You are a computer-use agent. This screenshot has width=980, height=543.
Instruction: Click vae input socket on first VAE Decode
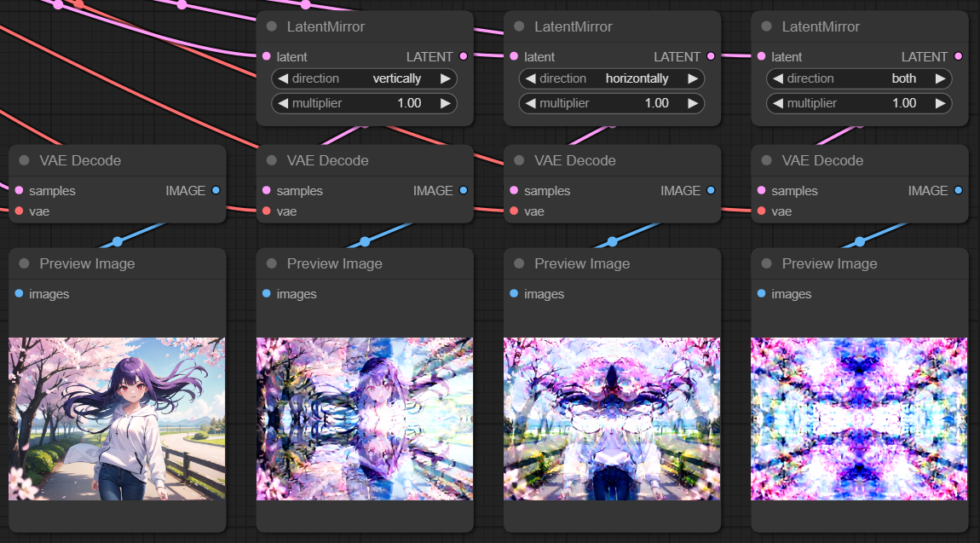(x=19, y=211)
